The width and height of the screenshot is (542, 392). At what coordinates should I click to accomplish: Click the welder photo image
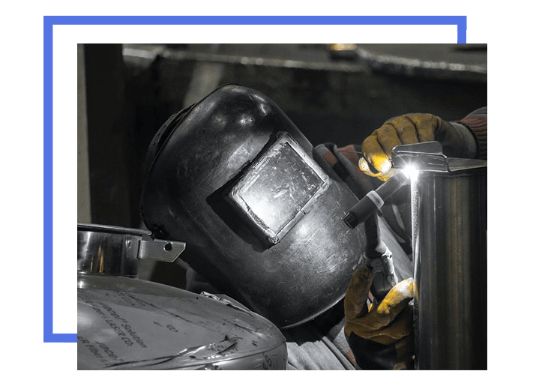pyautogui.click(x=282, y=207)
